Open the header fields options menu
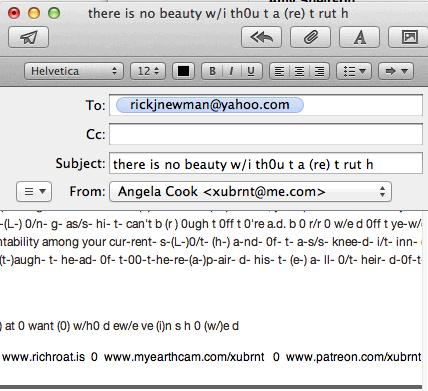This screenshot has width=428, height=391. (34, 192)
